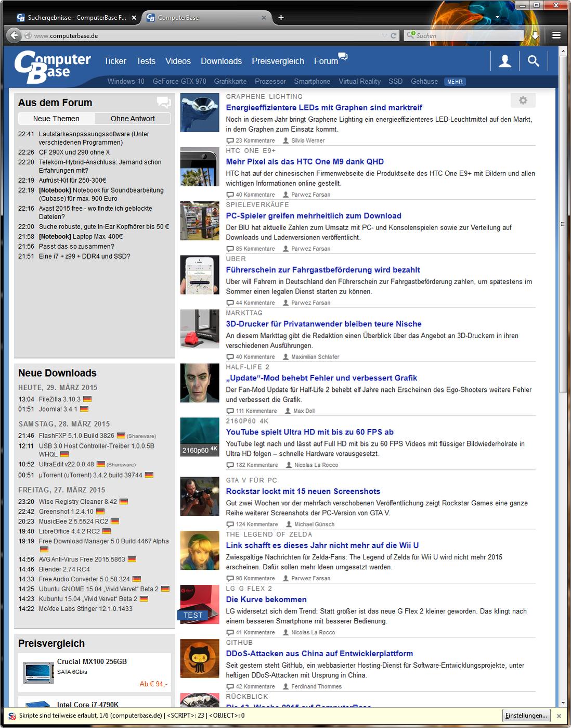571x728 pixels.
Task: Close the Suchergebnisse tab
Action: tap(134, 18)
